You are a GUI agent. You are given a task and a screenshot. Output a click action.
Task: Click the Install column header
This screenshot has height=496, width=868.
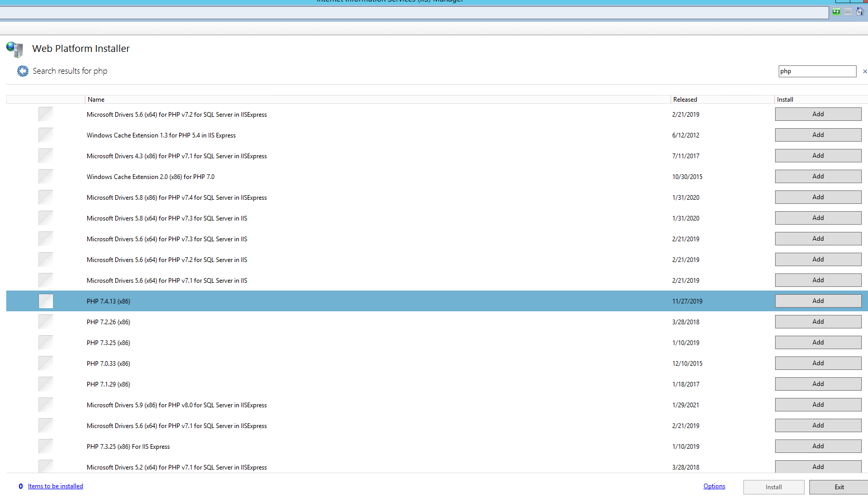point(821,100)
